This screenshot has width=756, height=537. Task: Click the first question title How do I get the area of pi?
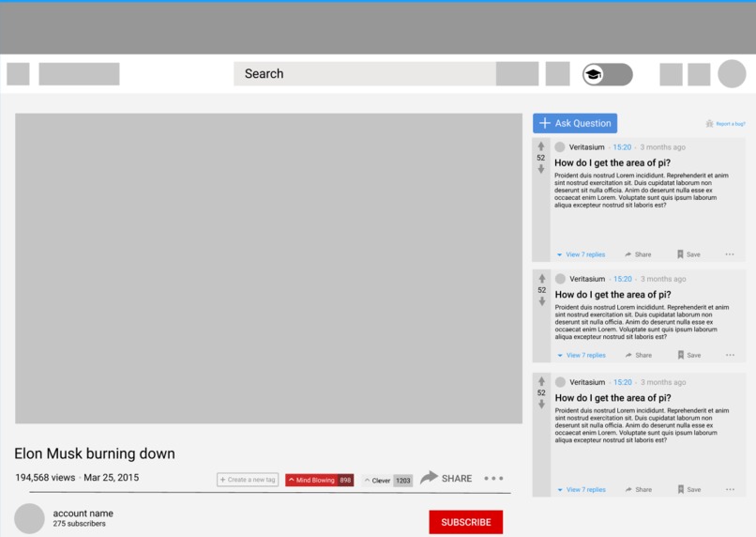point(612,163)
